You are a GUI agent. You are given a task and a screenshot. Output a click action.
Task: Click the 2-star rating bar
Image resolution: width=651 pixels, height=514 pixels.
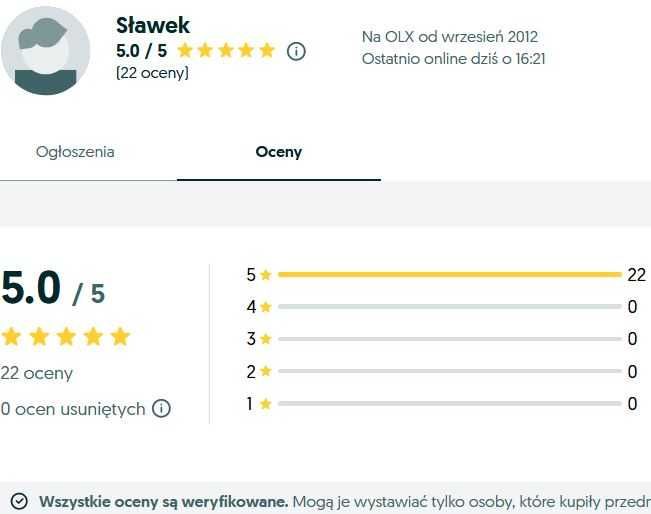(x=450, y=371)
